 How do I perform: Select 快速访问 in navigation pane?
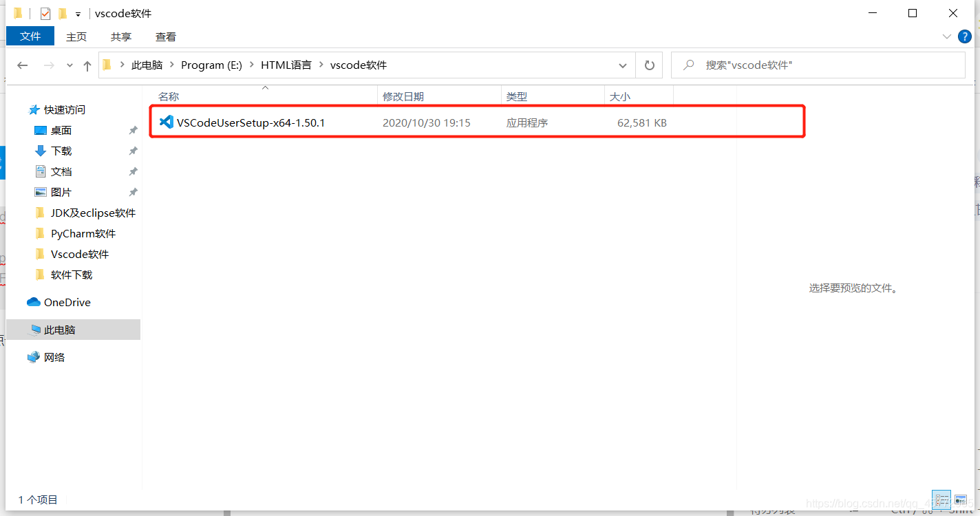coord(65,109)
